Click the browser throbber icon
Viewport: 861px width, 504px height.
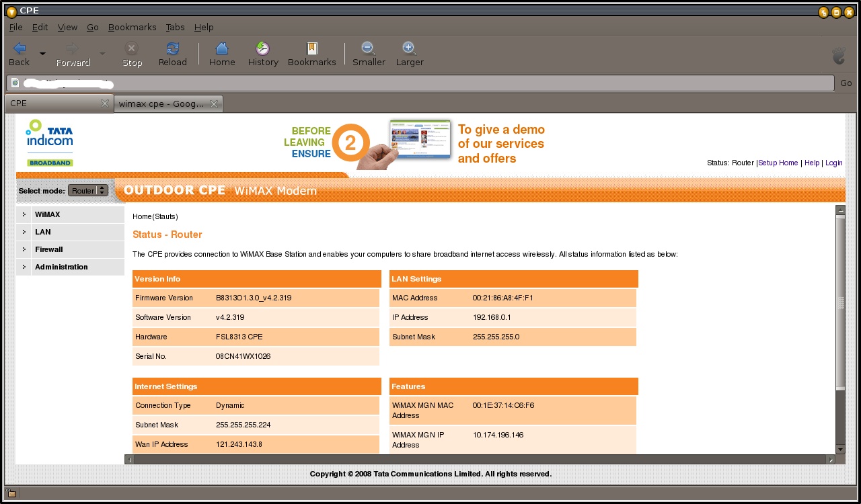[838, 55]
